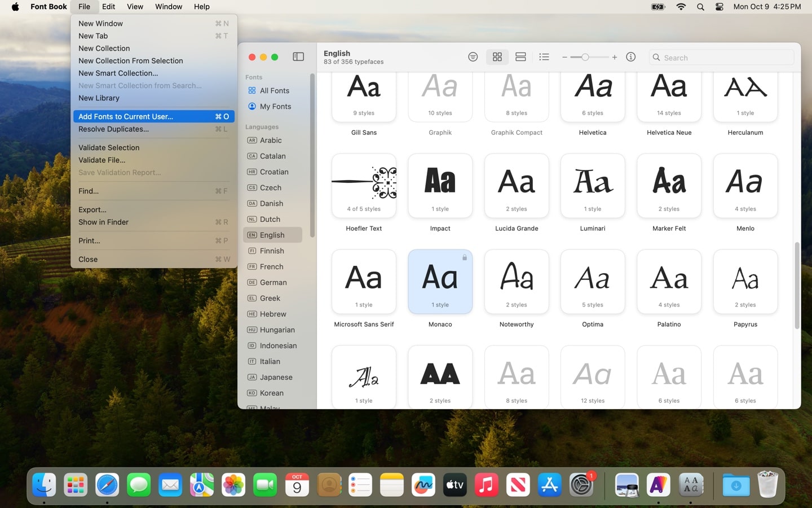Screen dimensions: 812x508
Task: Show font info with the info icon
Action: pos(631,57)
